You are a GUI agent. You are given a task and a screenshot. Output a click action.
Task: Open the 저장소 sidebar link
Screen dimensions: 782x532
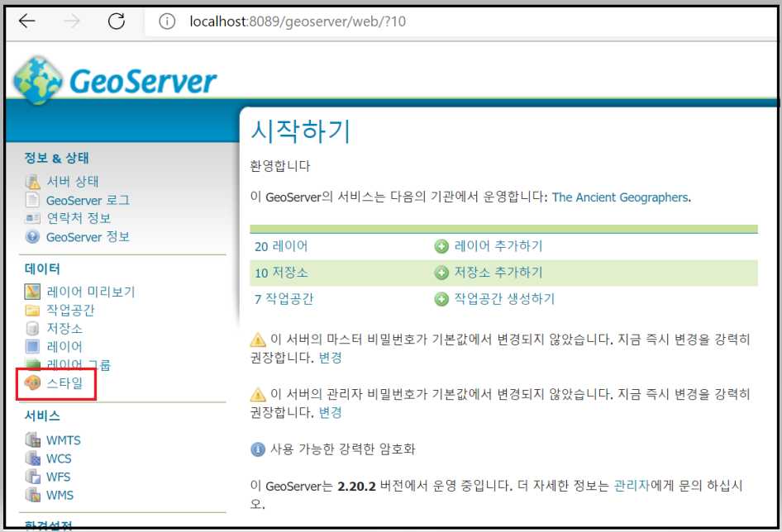[64, 329]
